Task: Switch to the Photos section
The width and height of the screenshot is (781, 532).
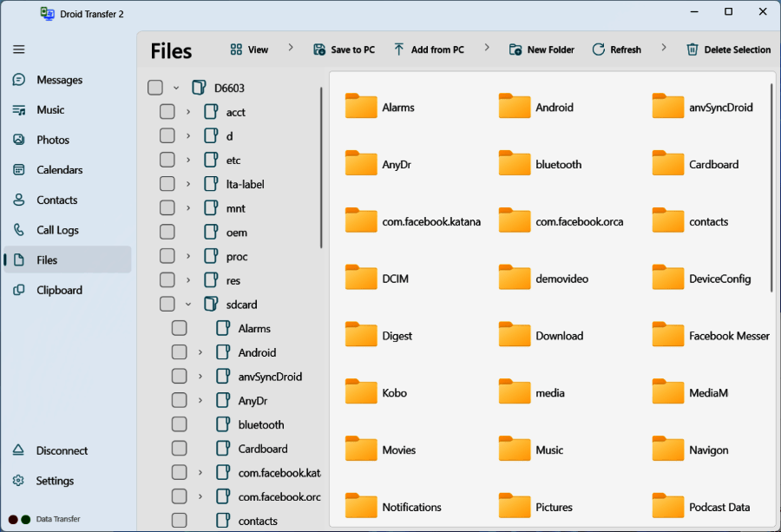Action: click(52, 140)
